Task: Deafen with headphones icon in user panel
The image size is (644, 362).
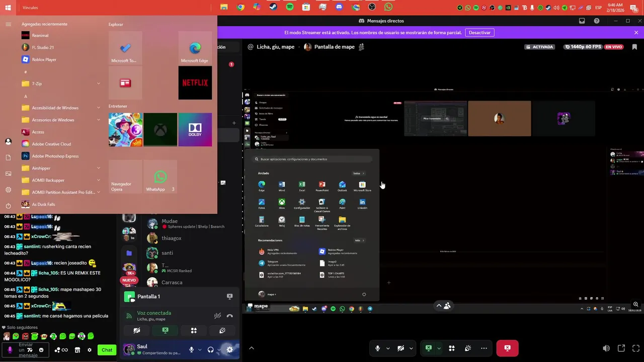Action: click(x=210, y=349)
